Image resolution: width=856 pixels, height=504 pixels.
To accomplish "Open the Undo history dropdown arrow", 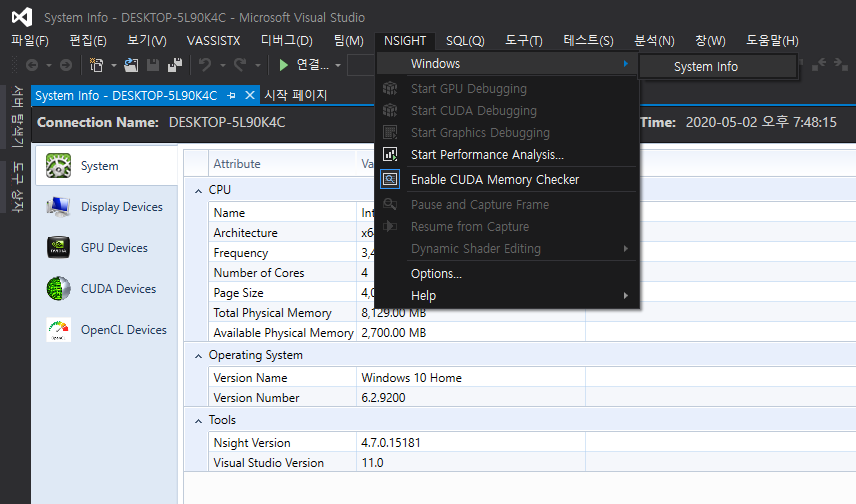I will tap(223, 66).
